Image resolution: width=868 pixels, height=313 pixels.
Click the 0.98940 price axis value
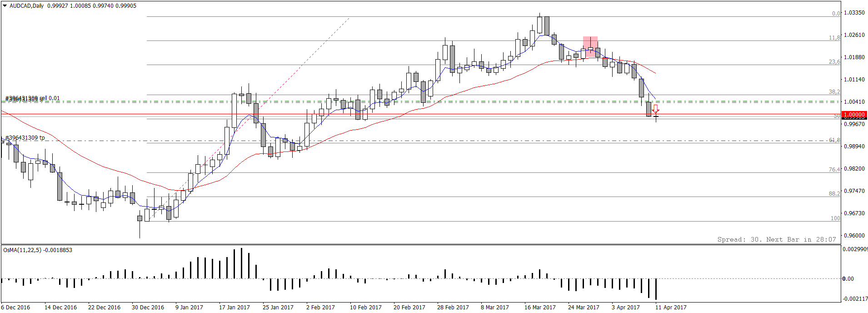(854, 146)
